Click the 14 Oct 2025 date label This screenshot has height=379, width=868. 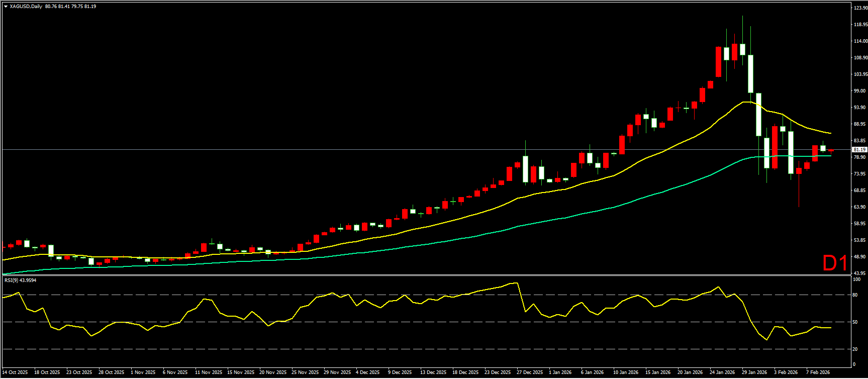click(x=15, y=372)
